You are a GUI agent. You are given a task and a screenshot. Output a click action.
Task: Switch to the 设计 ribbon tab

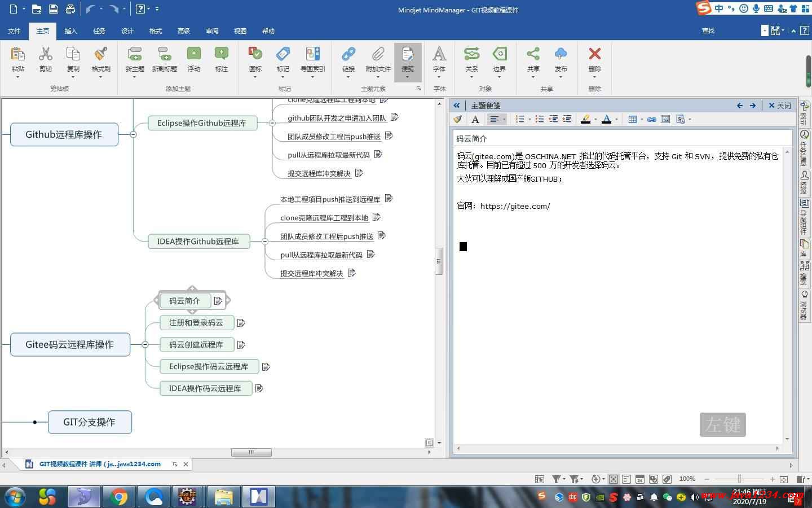(x=127, y=31)
